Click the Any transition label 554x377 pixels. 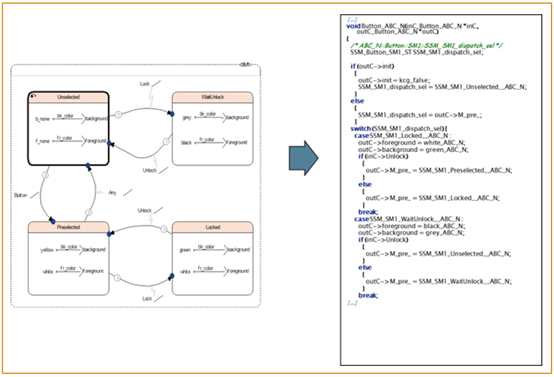(x=112, y=193)
